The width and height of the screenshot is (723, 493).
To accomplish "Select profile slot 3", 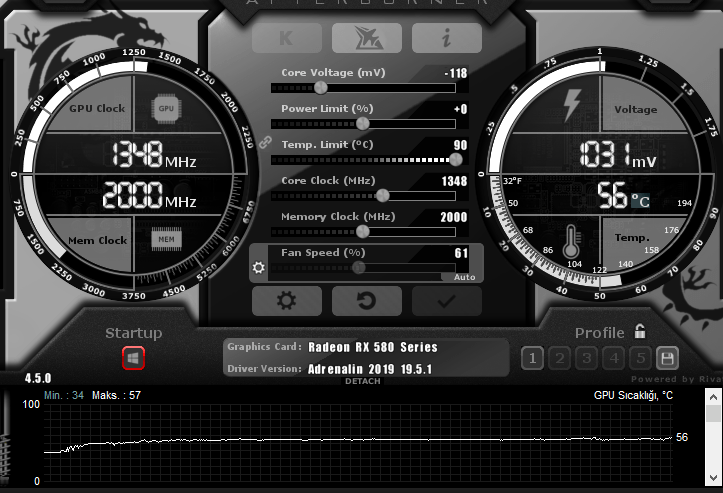I will point(587,358).
